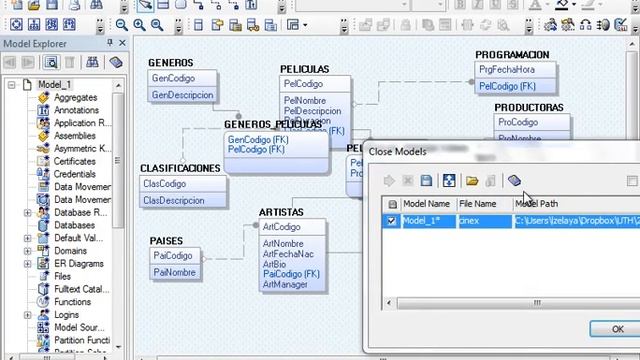Screen dimensions: 640x360
Task: Open the font name combo box
Action: pos(353,5)
